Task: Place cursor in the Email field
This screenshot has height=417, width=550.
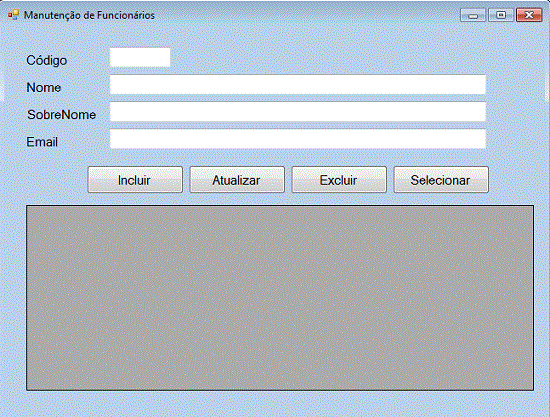Action: (298, 139)
